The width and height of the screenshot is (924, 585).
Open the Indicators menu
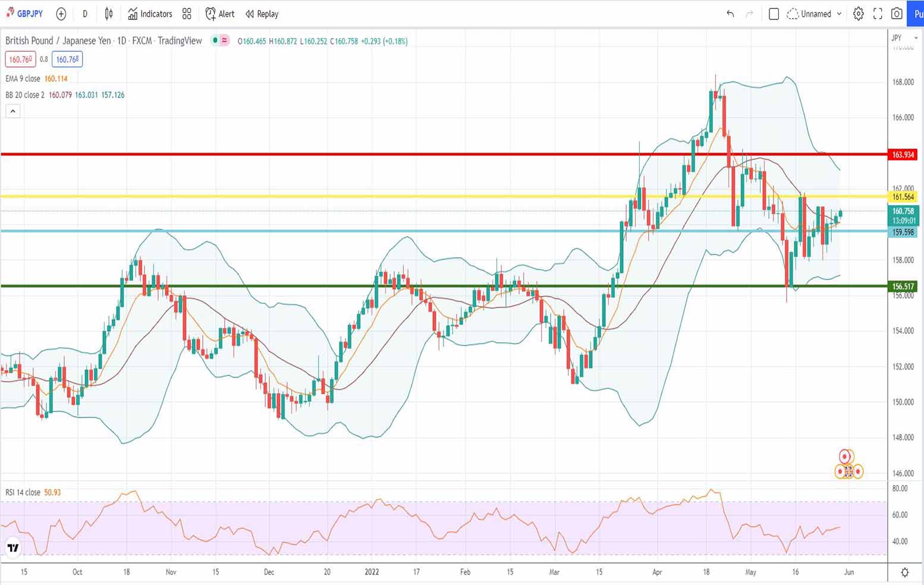(x=150, y=14)
